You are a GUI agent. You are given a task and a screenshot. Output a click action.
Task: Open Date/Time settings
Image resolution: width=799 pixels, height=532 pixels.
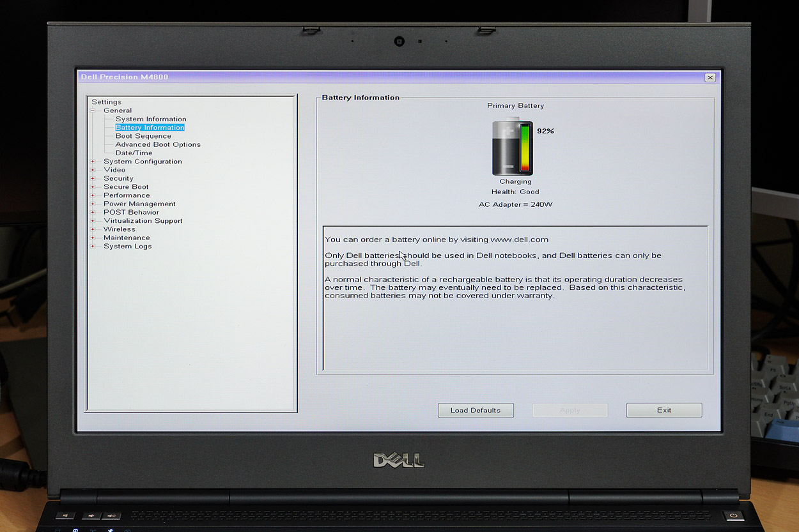click(134, 153)
